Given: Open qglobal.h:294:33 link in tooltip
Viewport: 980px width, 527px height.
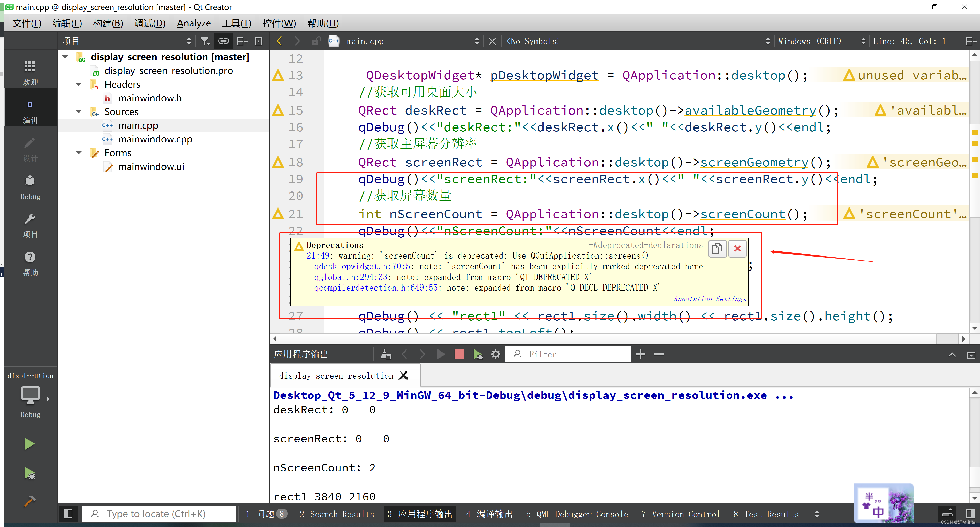Looking at the screenshot, I should point(351,277).
